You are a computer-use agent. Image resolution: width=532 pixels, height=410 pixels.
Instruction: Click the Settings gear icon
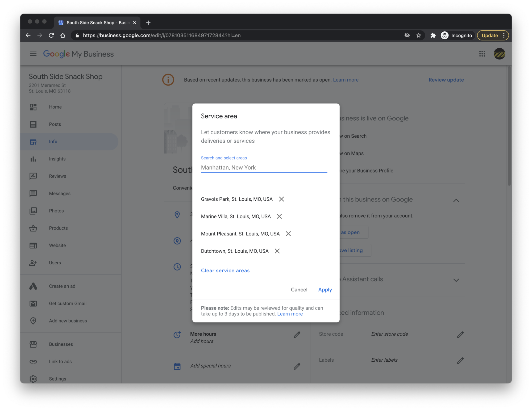click(x=33, y=379)
